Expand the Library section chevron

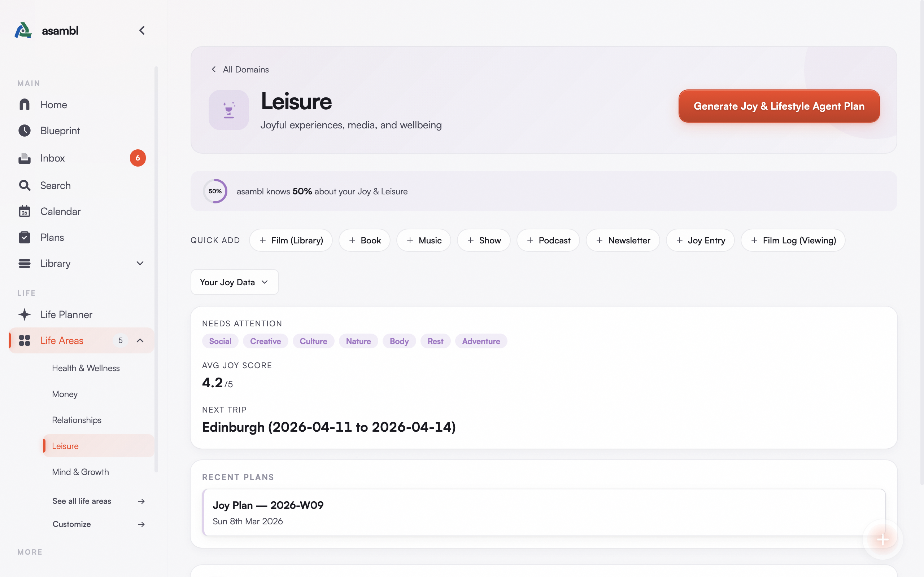tap(140, 263)
